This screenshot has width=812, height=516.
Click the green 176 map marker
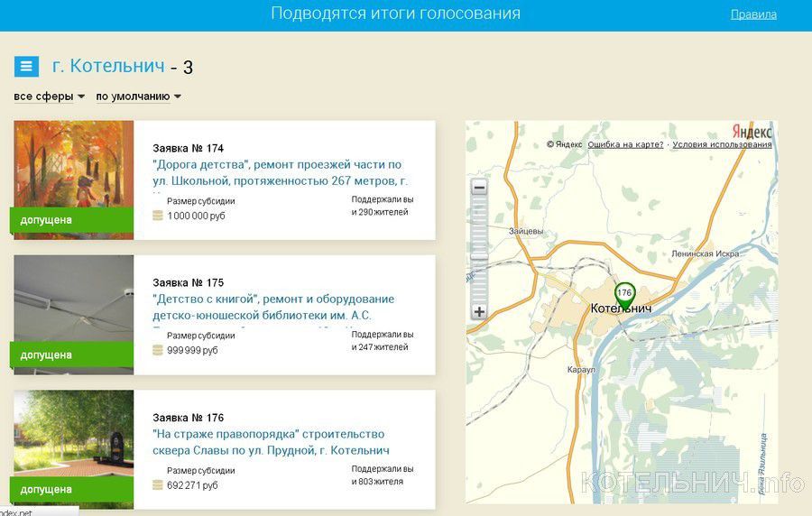click(x=623, y=295)
